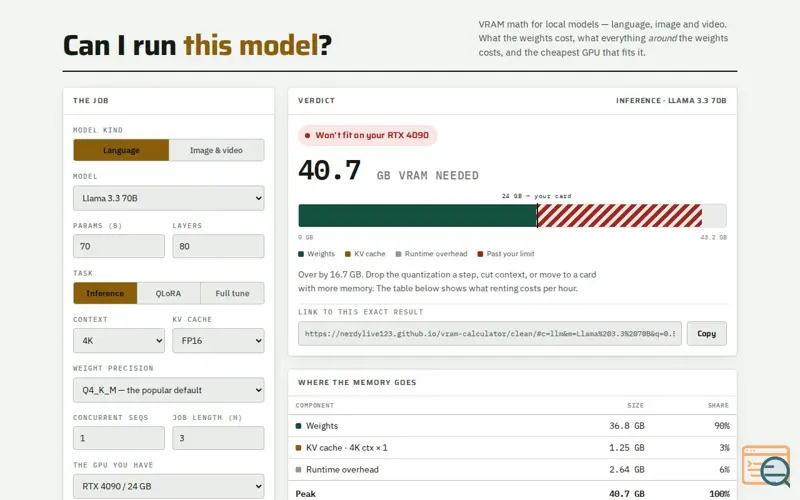Click the Component column header

tap(315, 405)
